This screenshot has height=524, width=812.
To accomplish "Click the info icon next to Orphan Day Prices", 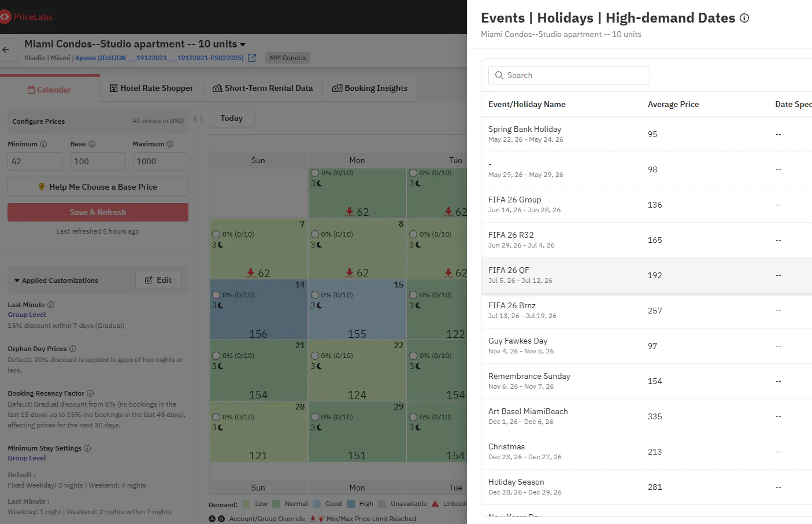I will tap(73, 349).
